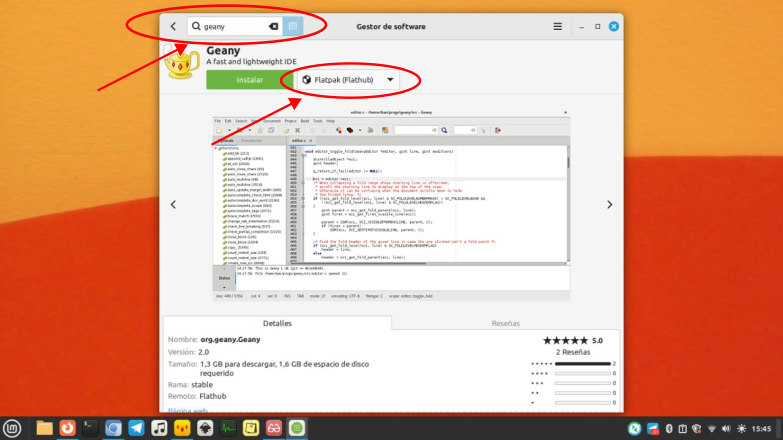This screenshot has width=783, height=440.
Task: Maximize the Gestor de software window
Action: pos(597,26)
